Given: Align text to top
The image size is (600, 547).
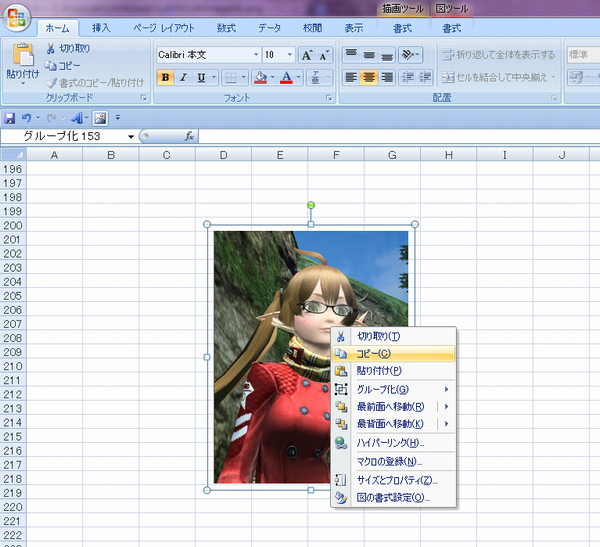Looking at the screenshot, I should click(351, 55).
